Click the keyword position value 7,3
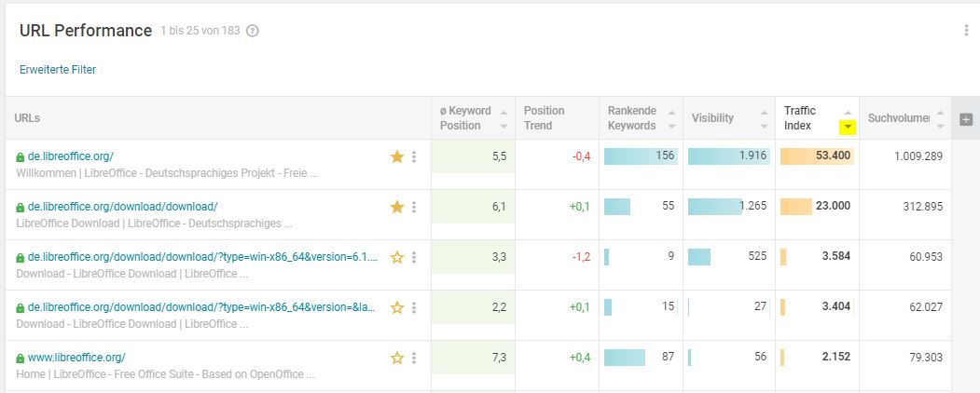Viewport: 980px width, 393px height. pos(499,358)
